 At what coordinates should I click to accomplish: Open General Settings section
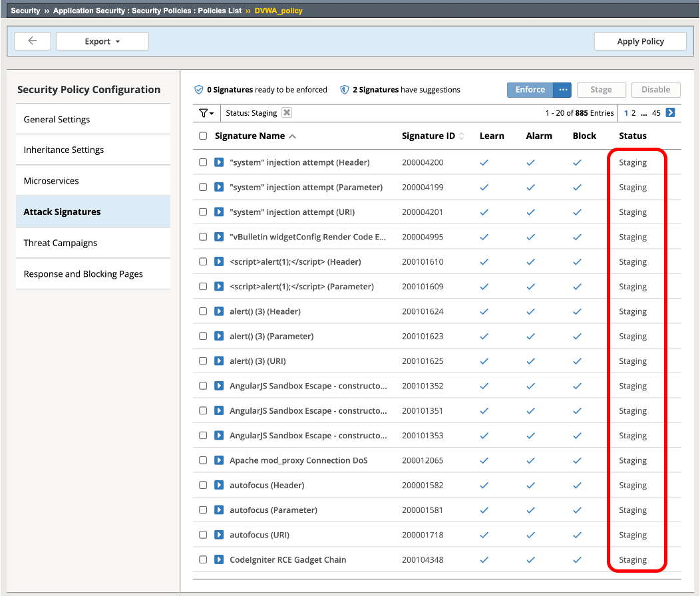click(x=93, y=119)
